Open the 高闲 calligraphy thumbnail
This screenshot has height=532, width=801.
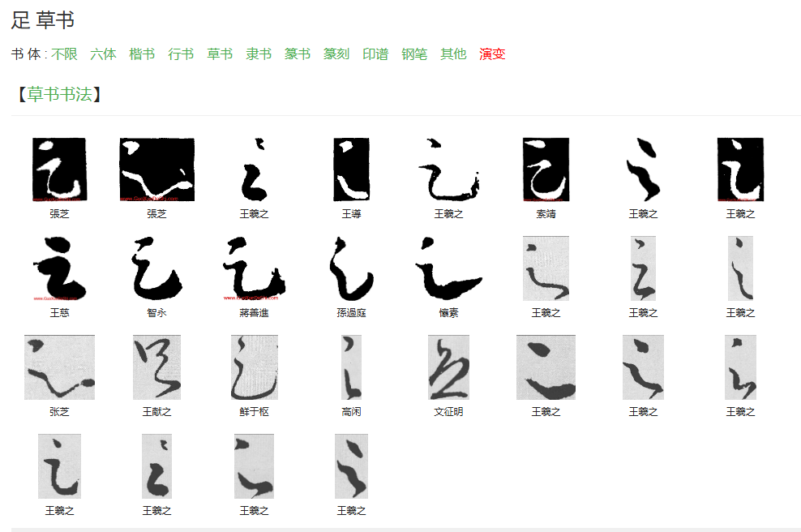coord(352,367)
